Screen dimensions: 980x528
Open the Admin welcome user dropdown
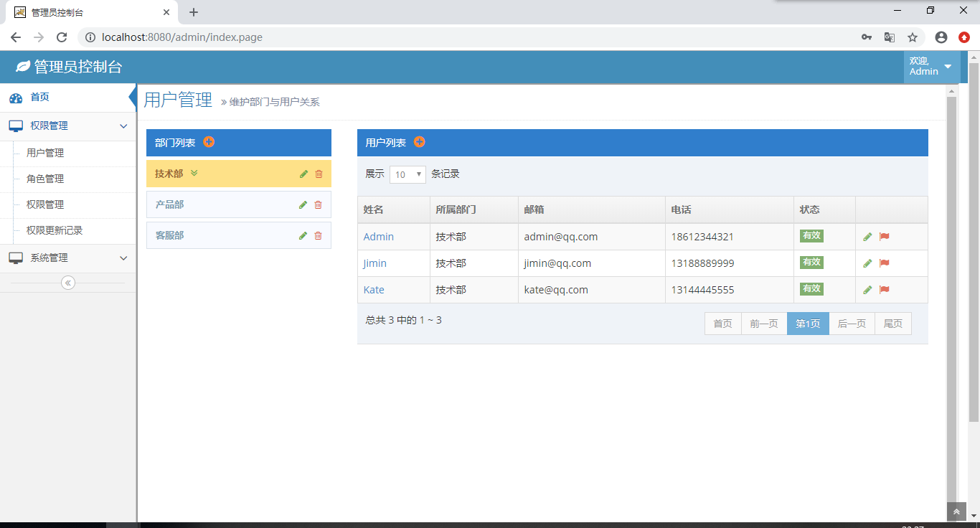click(931, 67)
